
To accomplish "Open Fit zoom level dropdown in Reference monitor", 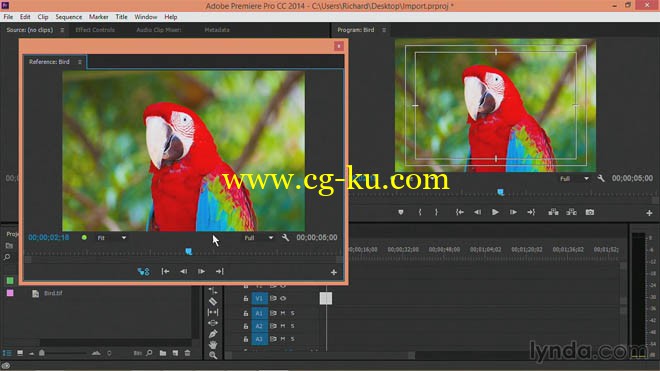I will 112,238.
